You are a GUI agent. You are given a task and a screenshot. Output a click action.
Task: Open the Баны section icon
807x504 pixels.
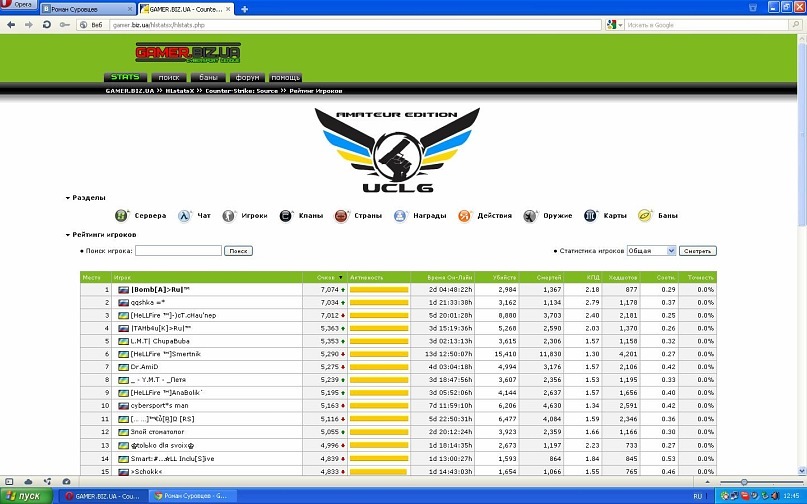pyautogui.click(x=645, y=216)
